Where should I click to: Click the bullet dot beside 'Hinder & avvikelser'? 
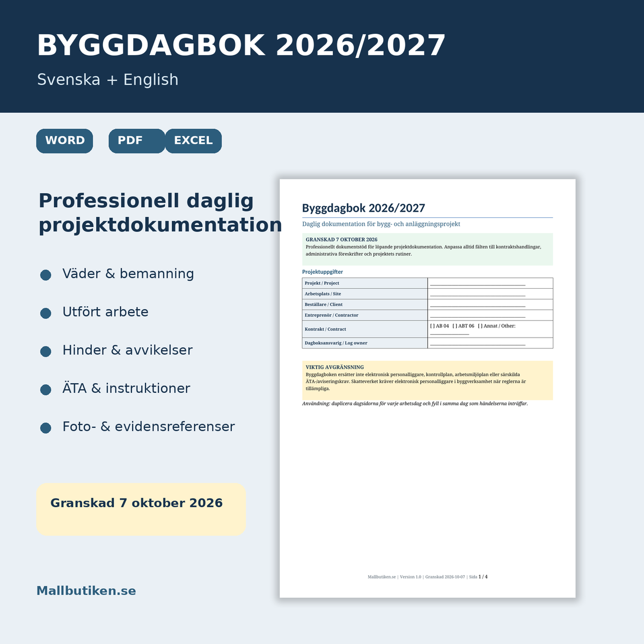(x=46, y=351)
